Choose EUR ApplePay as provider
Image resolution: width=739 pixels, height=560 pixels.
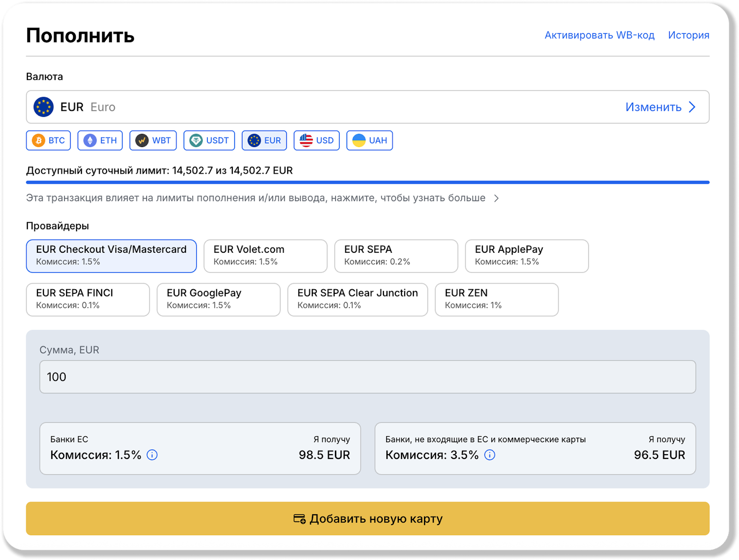point(527,256)
